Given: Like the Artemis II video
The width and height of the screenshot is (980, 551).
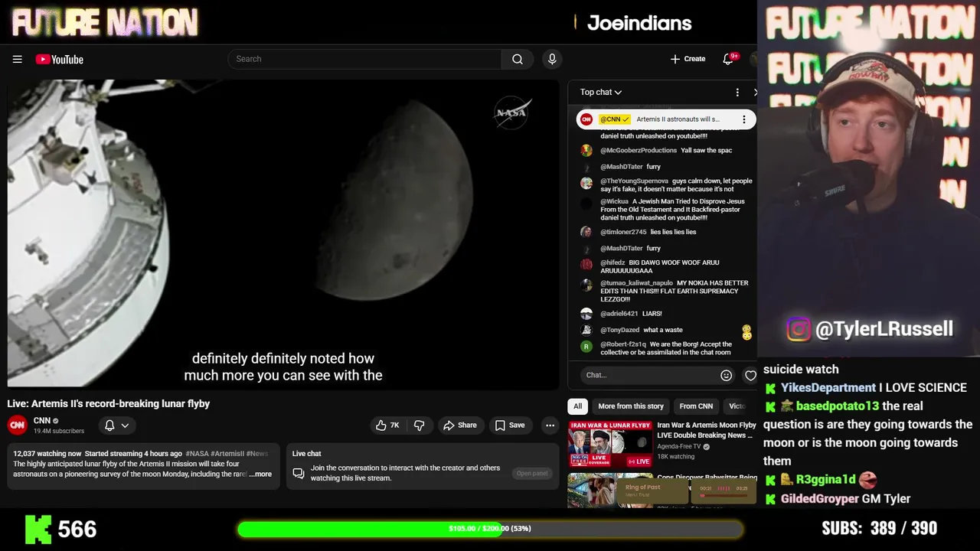Looking at the screenshot, I should [x=387, y=425].
